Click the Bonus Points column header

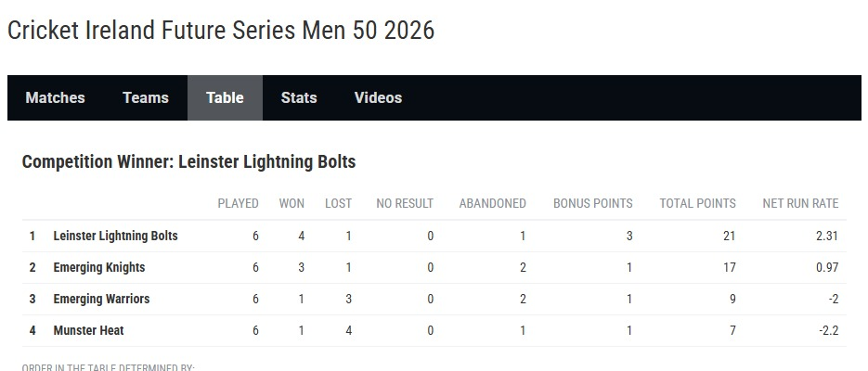[x=593, y=203]
